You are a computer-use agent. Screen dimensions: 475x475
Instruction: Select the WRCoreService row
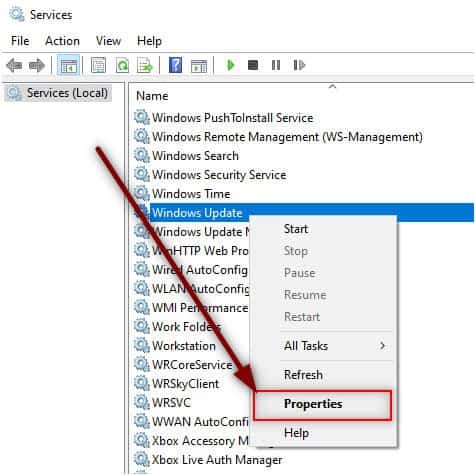pyautogui.click(x=192, y=365)
